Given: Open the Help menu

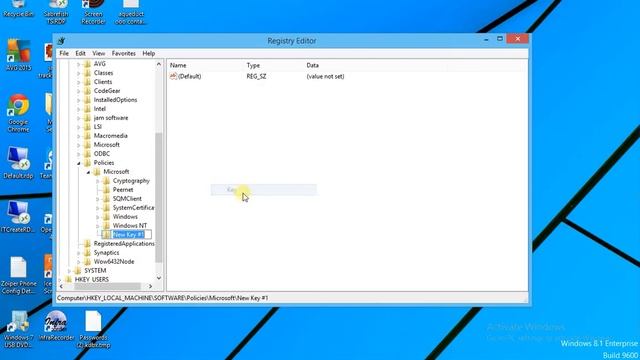Looking at the screenshot, I should [149, 53].
